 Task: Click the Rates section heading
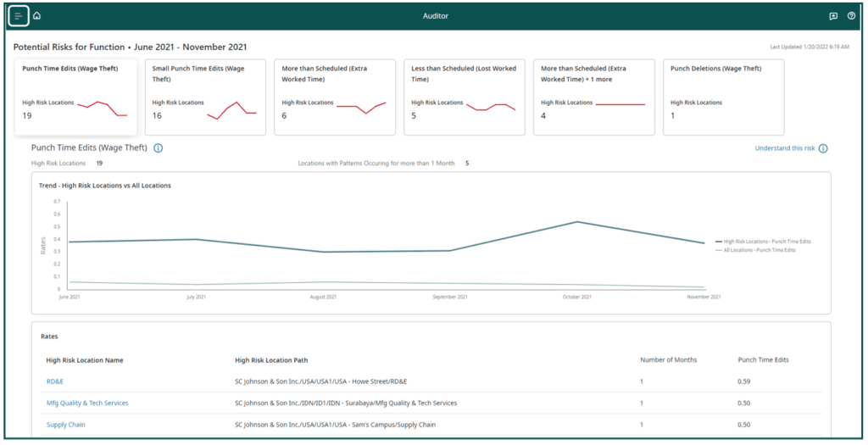49,337
